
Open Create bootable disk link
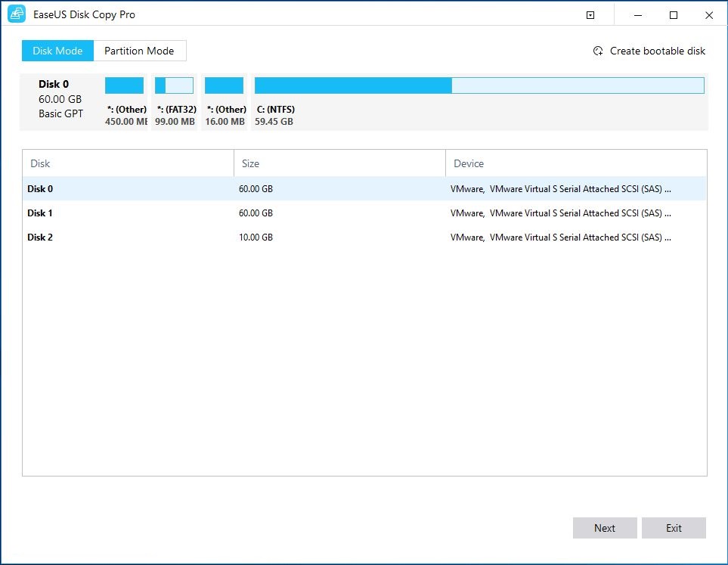pos(658,51)
